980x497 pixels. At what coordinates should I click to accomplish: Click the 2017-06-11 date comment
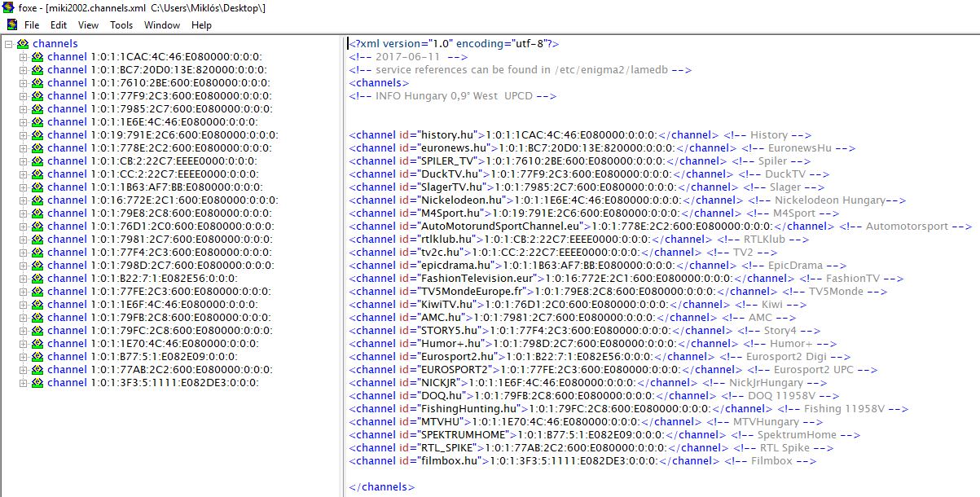click(x=408, y=57)
